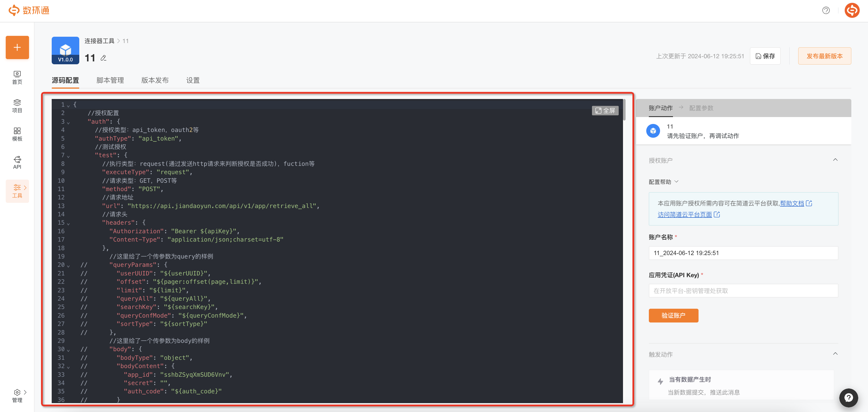Screen dimensions: 868x412
Task: Open the help question mark icon in header
Action: [x=826, y=10]
